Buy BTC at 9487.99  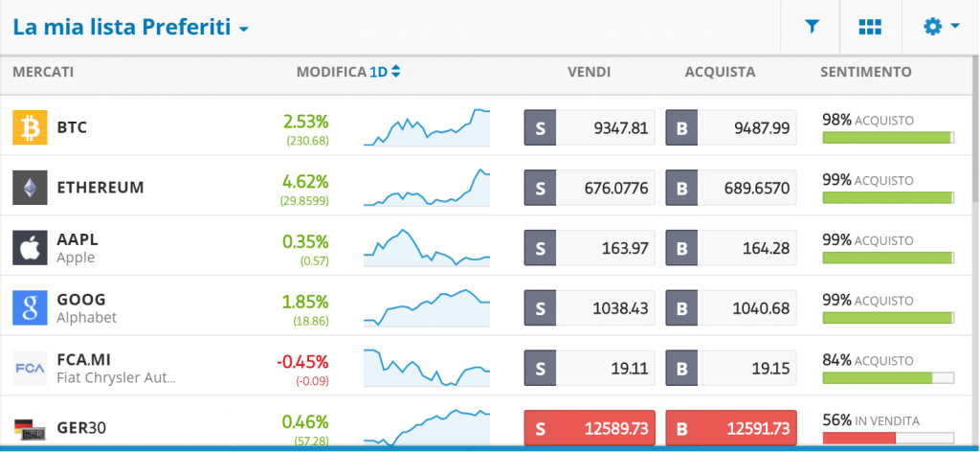pyautogui.click(x=731, y=127)
